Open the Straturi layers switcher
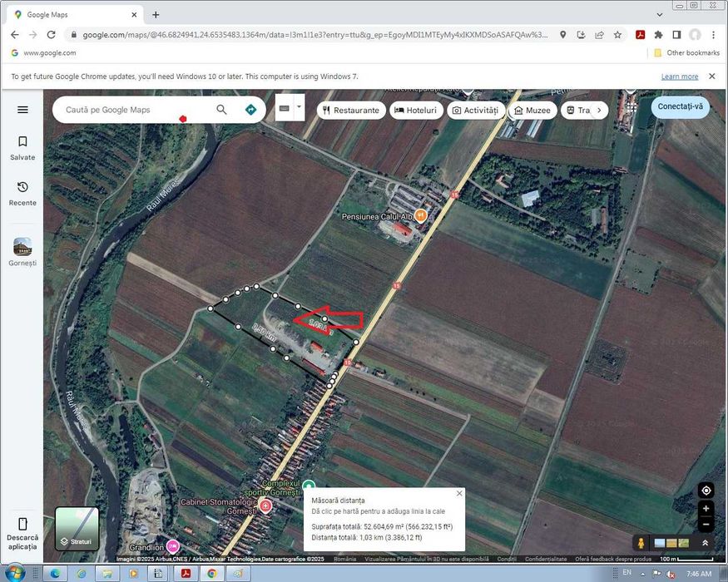The height and width of the screenshot is (582, 728). tap(77, 529)
